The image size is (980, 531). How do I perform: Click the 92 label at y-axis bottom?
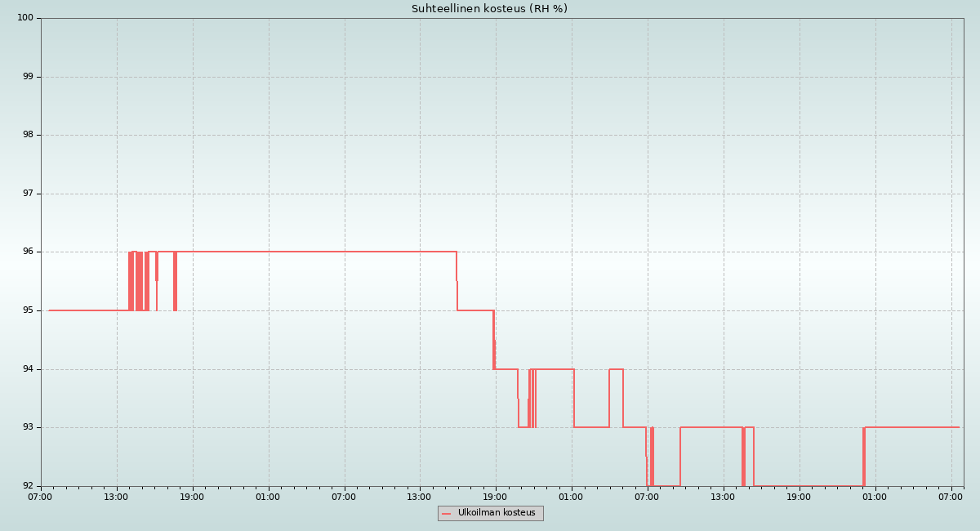click(x=27, y=486)
